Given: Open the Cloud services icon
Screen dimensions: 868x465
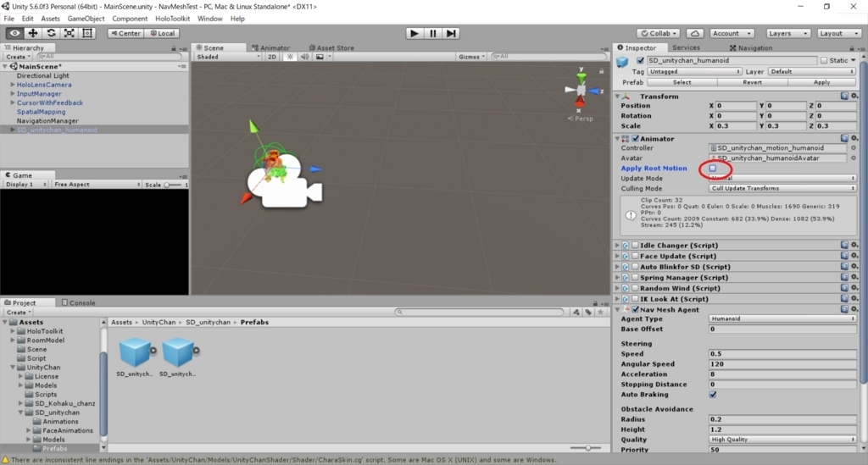Looking at the screenshot, I should click(695, 33).
